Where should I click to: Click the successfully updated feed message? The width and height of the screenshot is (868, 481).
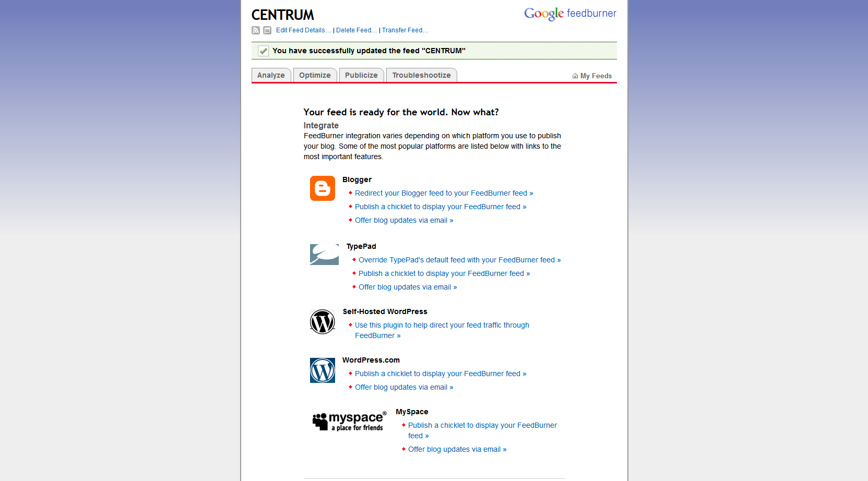(x=369, y=51)
